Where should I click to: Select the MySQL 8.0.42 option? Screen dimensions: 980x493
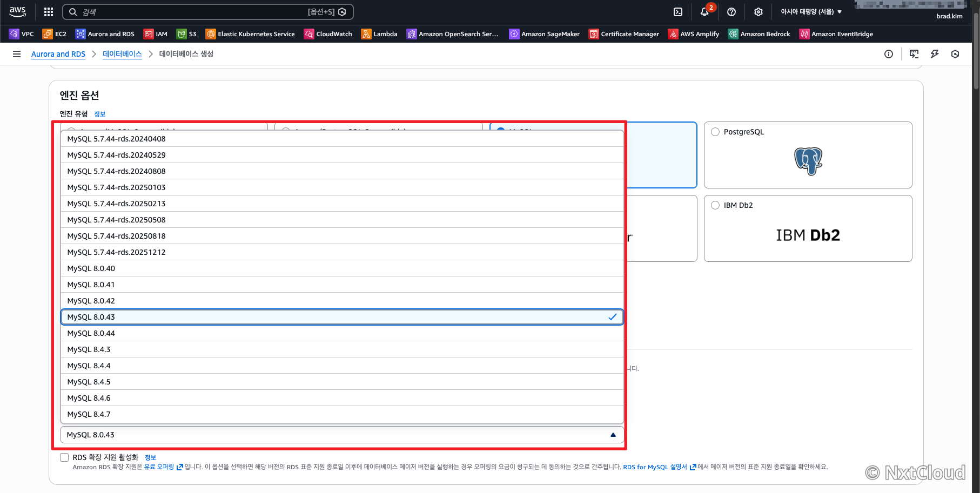[x=342, y=301]
